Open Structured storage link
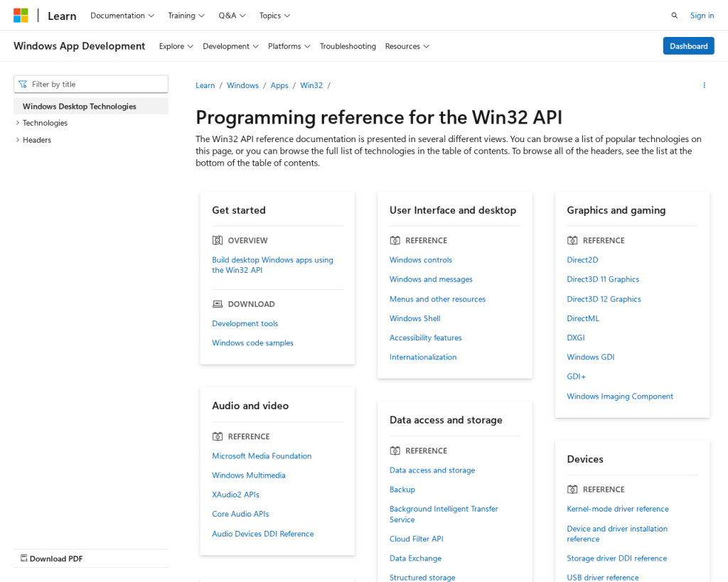The image size is (728, 582). point(422,577)
